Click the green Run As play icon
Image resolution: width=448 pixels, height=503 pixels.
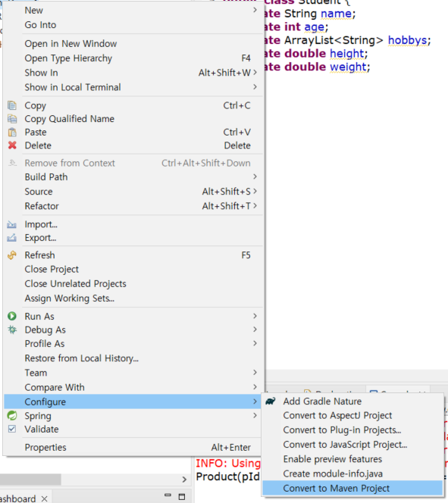12,316
